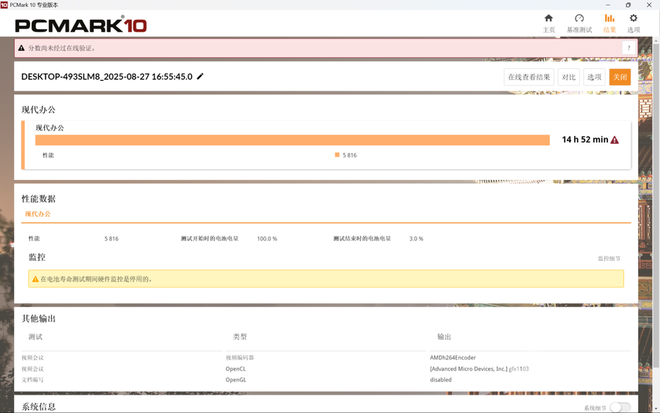
Task: Click the 对比 compare button
Action: pyautogui.click(x=568, y=77)
